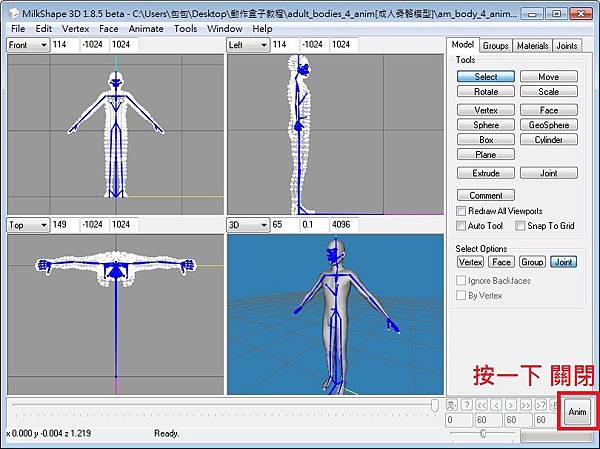Viewport: 600px width, 449px height.
Task: Jump to last frame with >>
Action: coord(526,405)
